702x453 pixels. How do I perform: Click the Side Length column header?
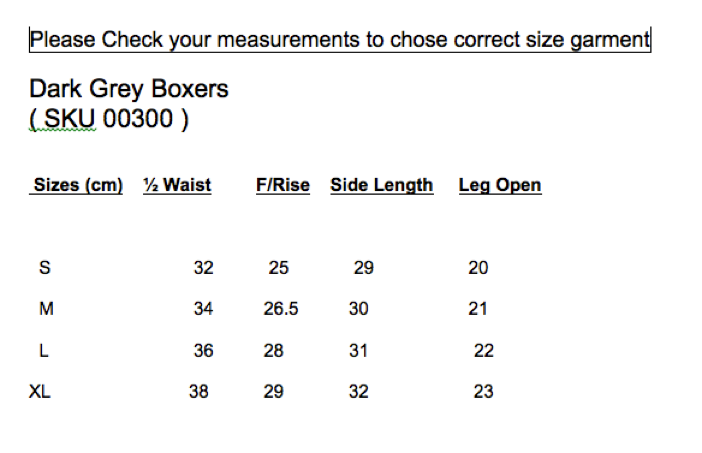point(382,185)
